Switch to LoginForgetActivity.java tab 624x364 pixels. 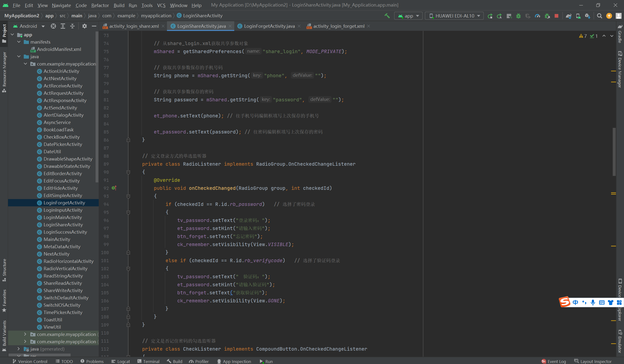coord(269,26)
